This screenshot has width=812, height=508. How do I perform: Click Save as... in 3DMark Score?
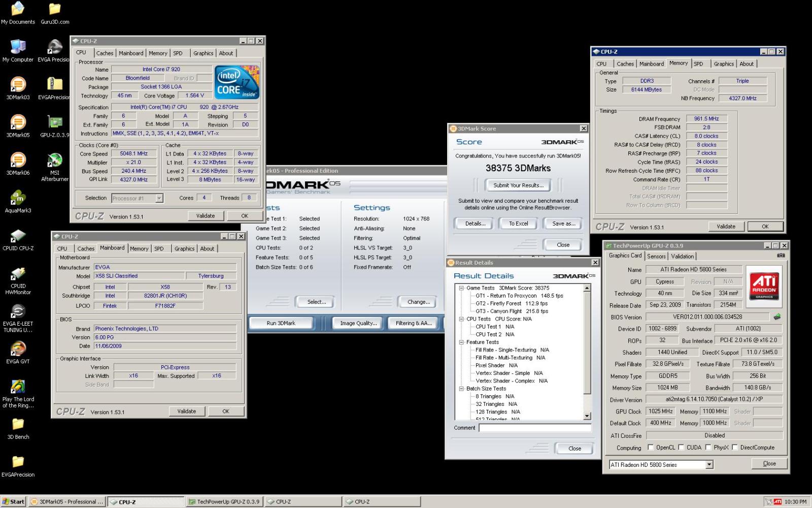point(563,224)
